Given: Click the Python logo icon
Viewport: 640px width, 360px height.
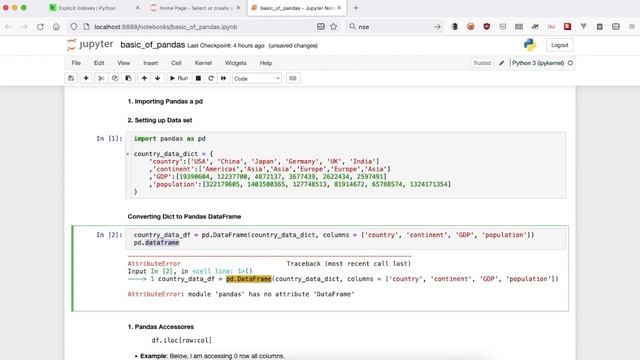Looking at the screenshot, I should (530, 44).
